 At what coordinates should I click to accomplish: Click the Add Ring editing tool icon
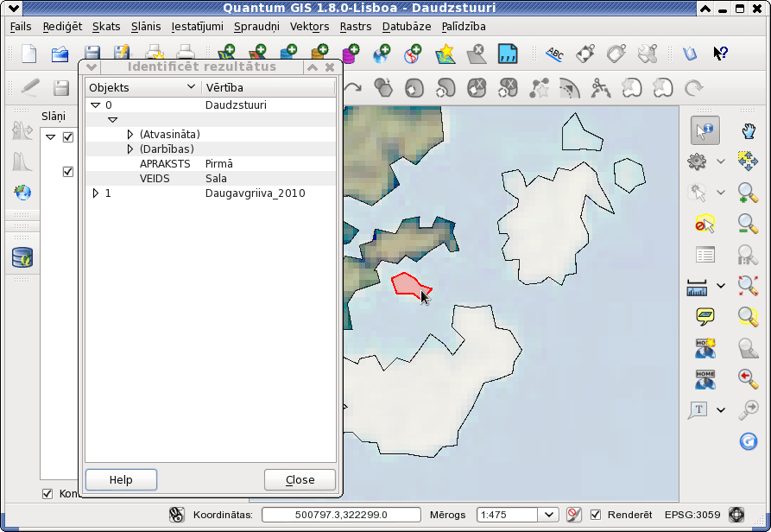point(414,88)
